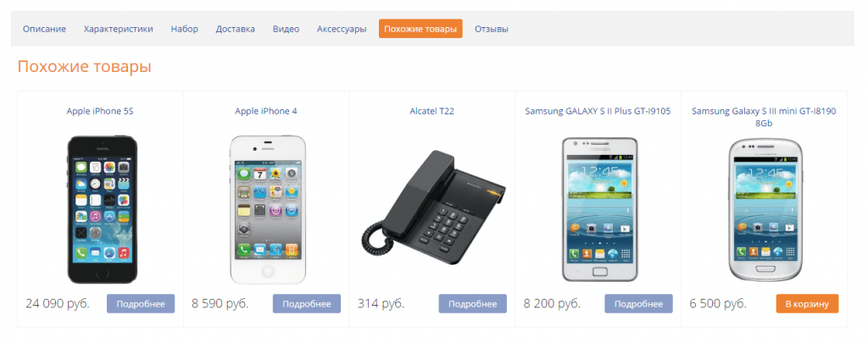Open Samsung Galaxy S III mini GT-I8190 link
Viewport: 868px width, 343px height.
(x=764, y=117)
